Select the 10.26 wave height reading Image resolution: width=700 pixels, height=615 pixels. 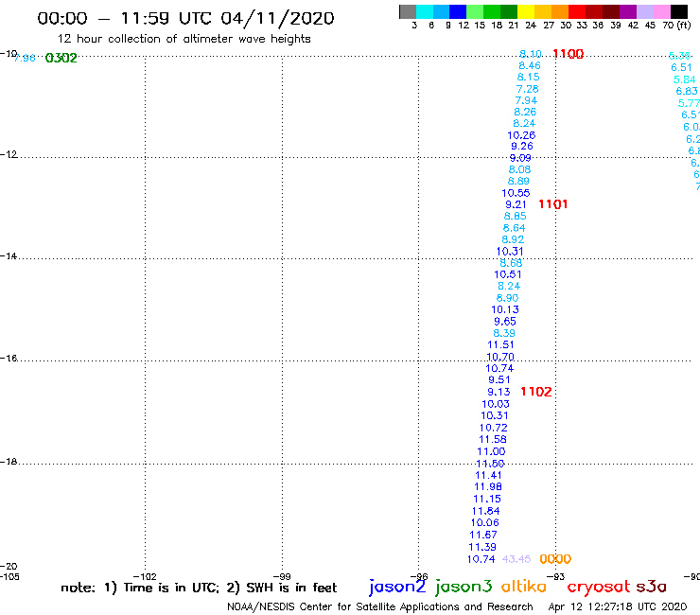point(521,135)
